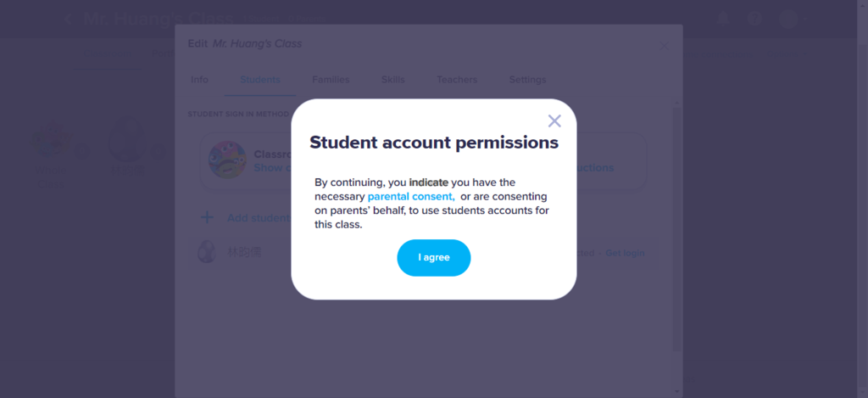
Task: Close the Student account permissions popup
Action: pyautogui.click(x=554, y=121)
